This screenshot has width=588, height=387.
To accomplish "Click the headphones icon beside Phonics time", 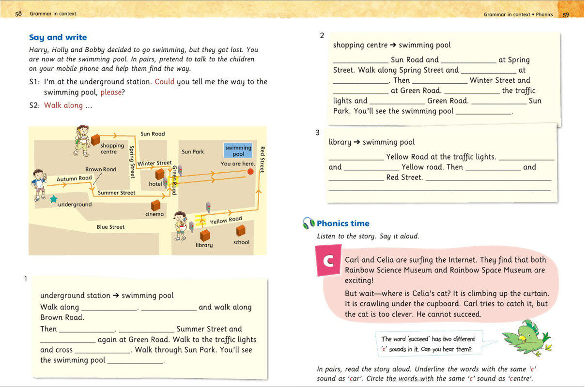I will [309, 223].
